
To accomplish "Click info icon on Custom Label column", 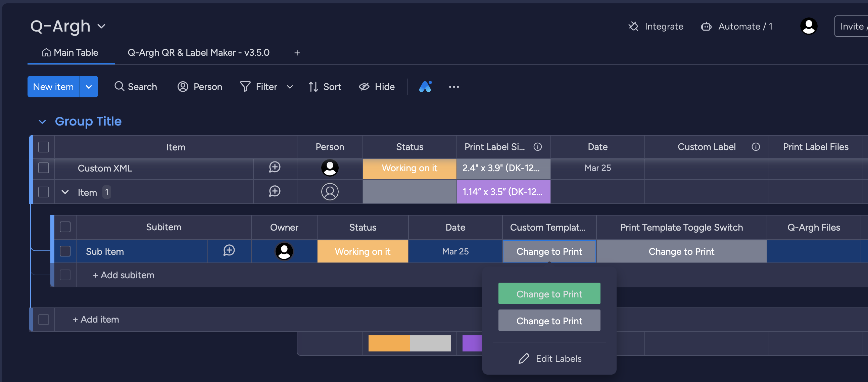I will pos(756,147).
